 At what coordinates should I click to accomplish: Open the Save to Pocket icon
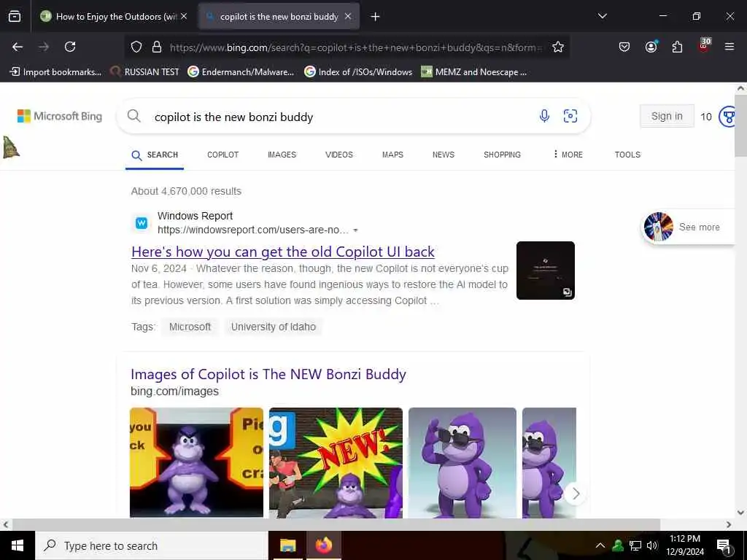pyautogui.click(x=624, y=47)
